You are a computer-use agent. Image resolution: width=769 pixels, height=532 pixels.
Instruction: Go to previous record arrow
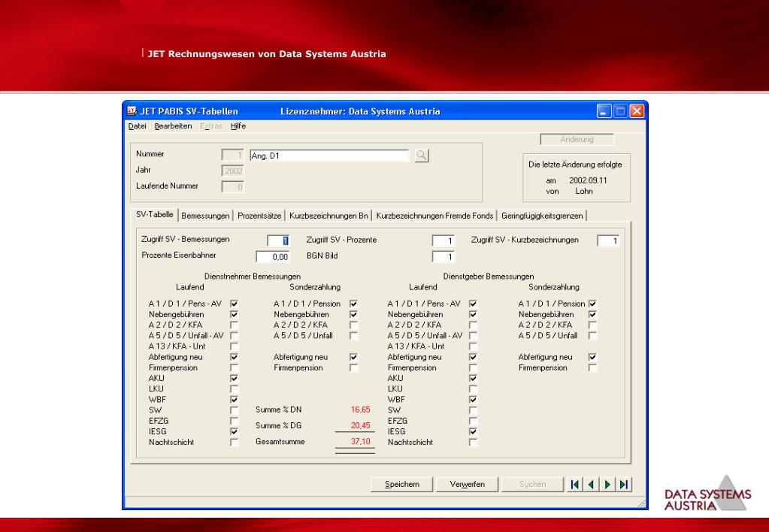[x=591, y=485]
